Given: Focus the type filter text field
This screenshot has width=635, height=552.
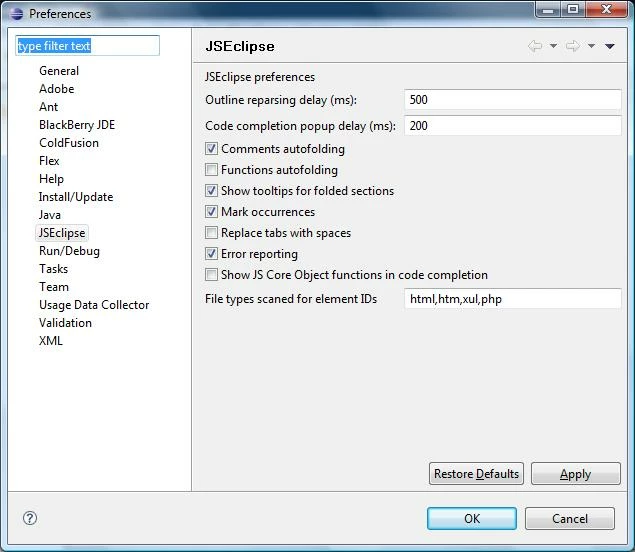Looking at the screenshot, I should coord(87,46).
